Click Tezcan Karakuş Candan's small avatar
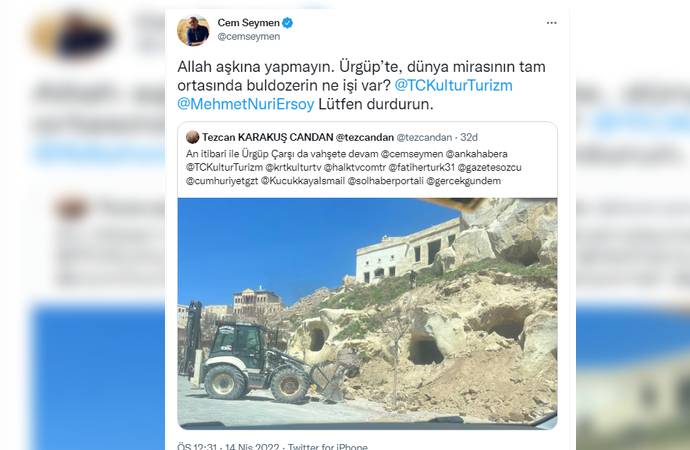The height and width of the screenshot is (450, 690). click(x=192, y=137)
